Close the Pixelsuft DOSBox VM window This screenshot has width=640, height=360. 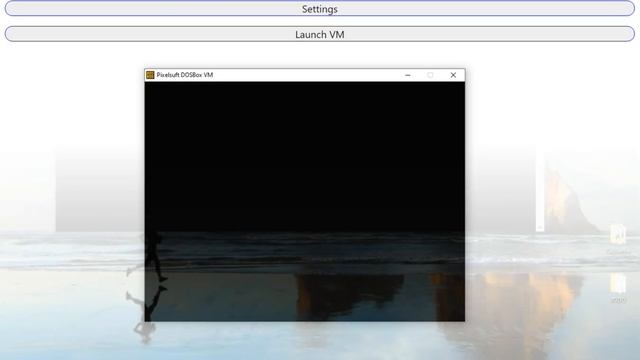[453, 75]
